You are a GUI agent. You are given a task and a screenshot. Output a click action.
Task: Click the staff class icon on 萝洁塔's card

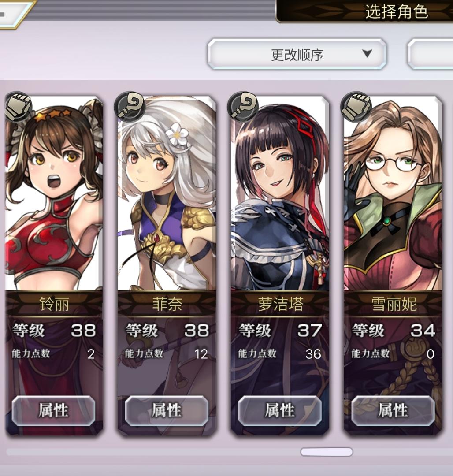click(243, 106)
